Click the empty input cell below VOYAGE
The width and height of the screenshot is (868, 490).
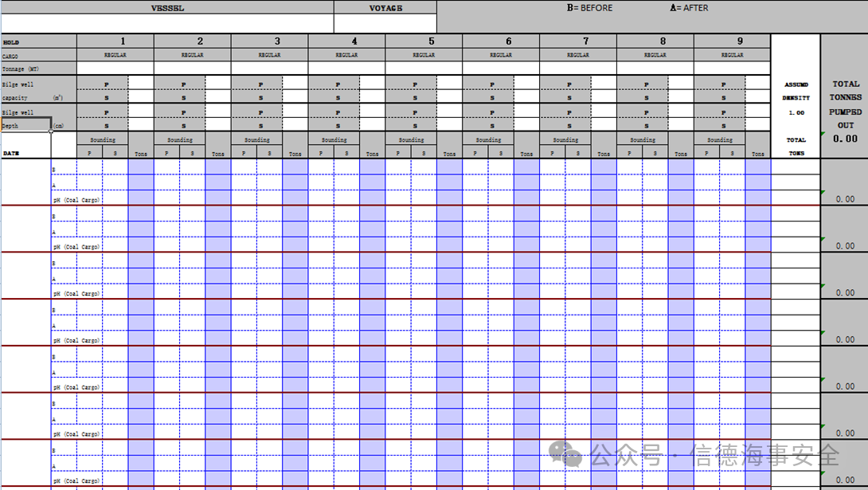click(385, 23)
